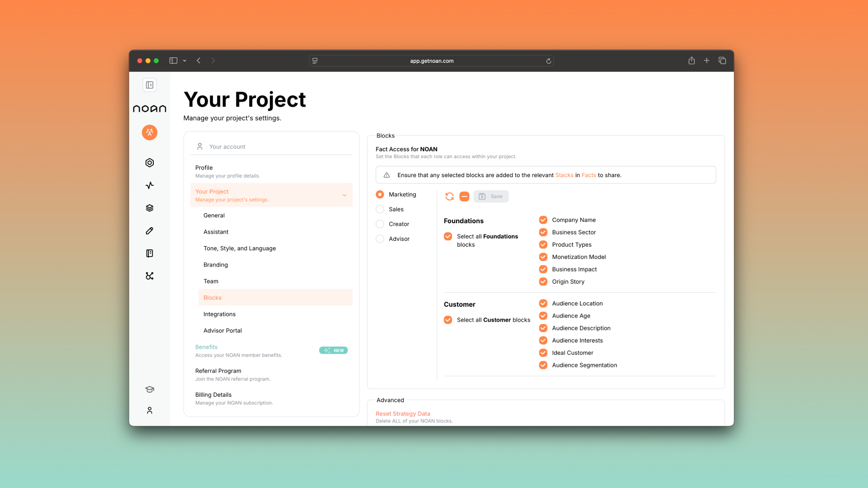Click the orange deselect-all minus icon
This screenshot has width=868, height=488.
pos(464,197)
